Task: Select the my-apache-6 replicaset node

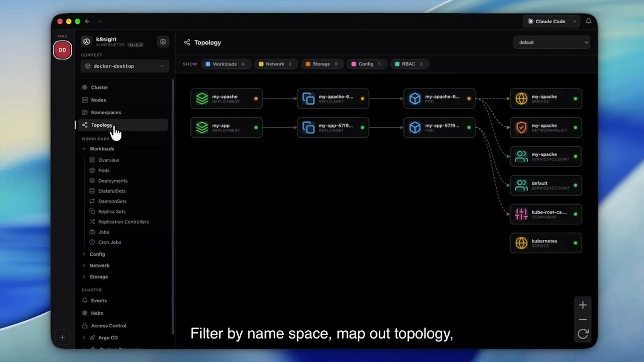Action: [x=333, y=99]
